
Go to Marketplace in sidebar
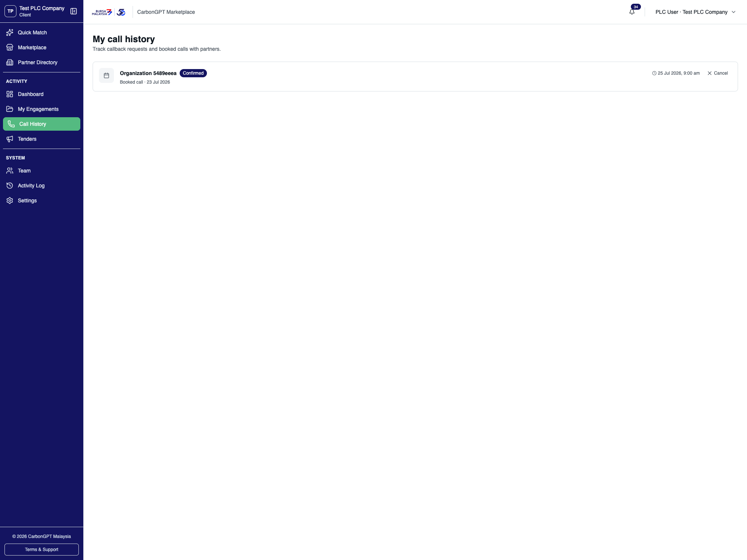coord(41,47)
